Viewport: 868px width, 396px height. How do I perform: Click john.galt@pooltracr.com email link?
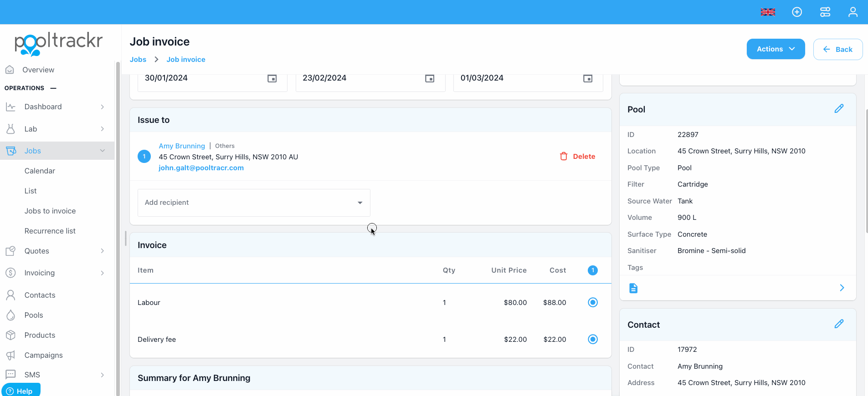click(x=201, y=168)
